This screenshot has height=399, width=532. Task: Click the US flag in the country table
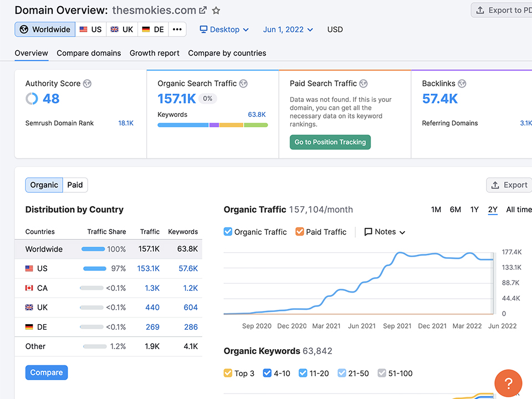click(29, 268)
